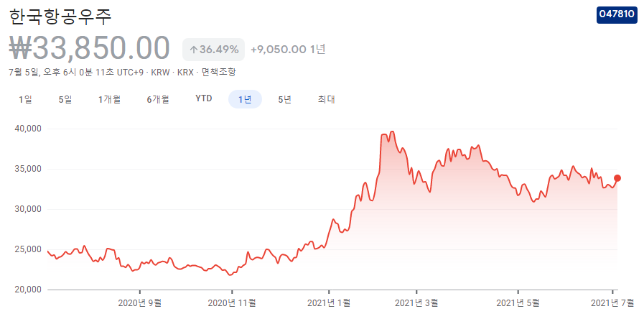This screenshot has width=644, height=319.
Task: Click the +9,050.00 1년 change text
Action: click(288, 50)
